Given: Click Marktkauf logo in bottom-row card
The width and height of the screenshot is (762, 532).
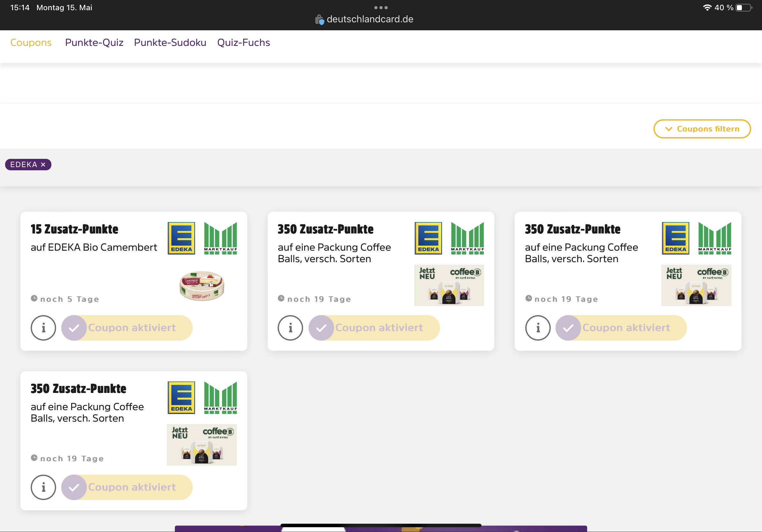Looking at the screenshot, I should click(x=220, y=398).
